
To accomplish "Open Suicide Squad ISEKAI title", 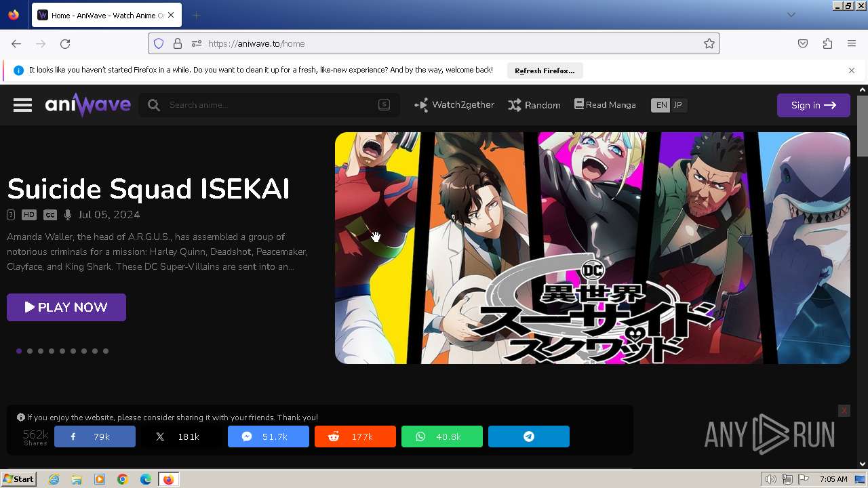I will [148, 189].
